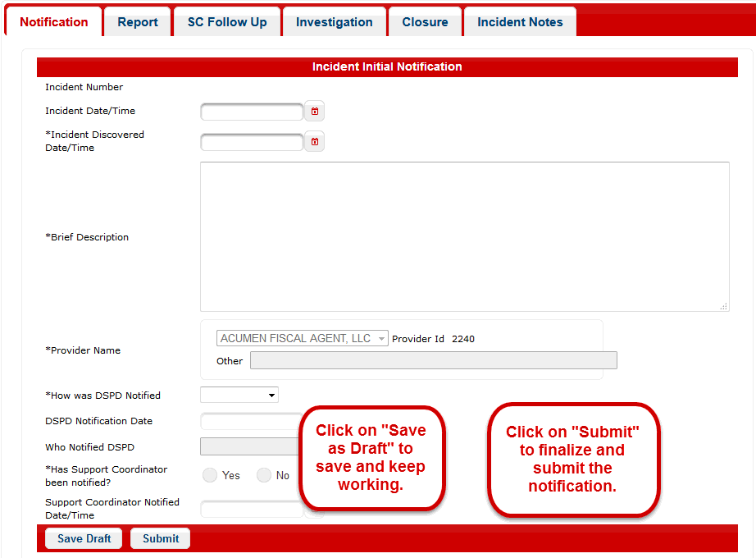Image resolution: width=756 pixels, height=558 pixels.
Task: Expand the How was DSPD Notified dropdown
Action: coord(239,396)
